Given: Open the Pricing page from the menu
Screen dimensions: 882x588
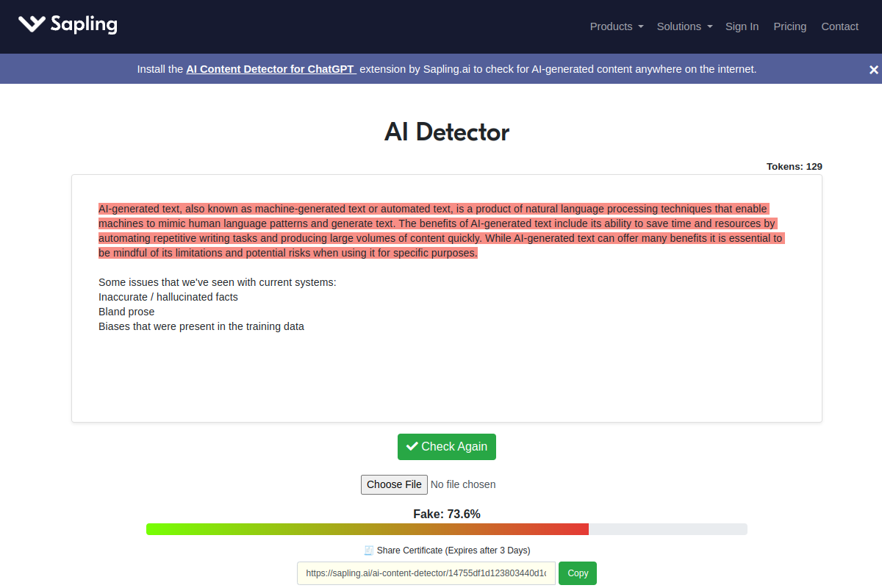Looking at the screenshot, I should pos(789,26).
